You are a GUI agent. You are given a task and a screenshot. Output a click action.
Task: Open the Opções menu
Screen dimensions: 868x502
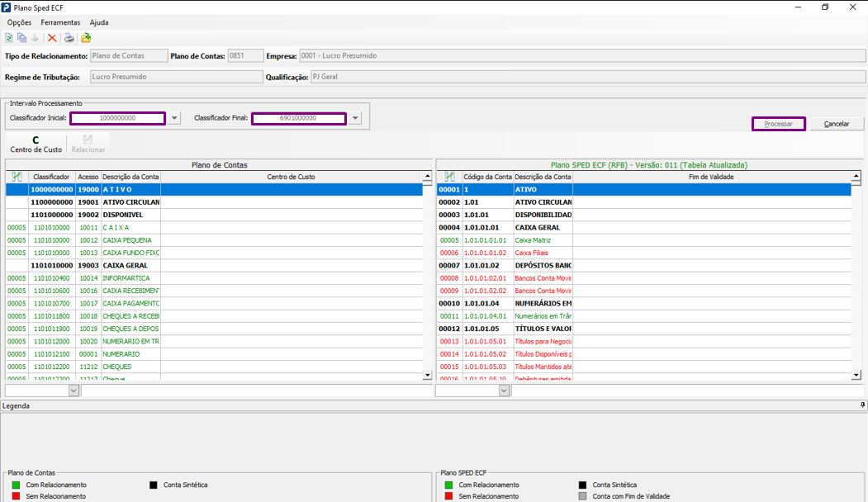tap(19, 22)
